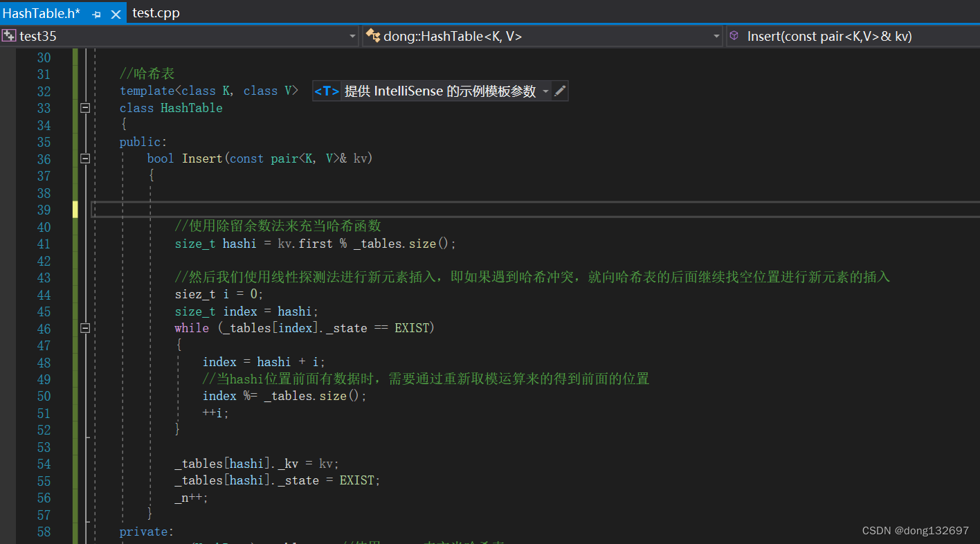980x544 pixels.
Task: Open the IntelliSense sample template arguments dropdown arrow
Action: click(545, 91)
